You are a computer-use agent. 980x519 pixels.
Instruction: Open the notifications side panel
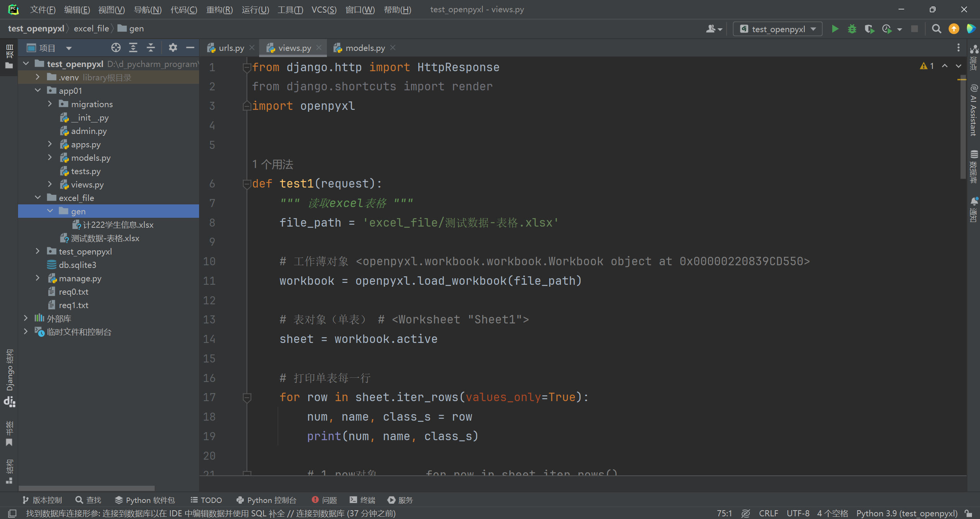point(973,210)
